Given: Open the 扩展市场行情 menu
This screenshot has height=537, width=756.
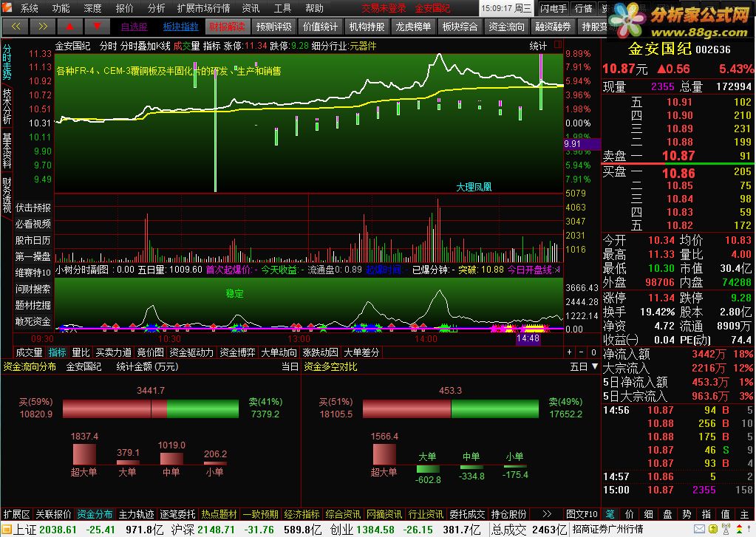Looking at the screenshot, I should pos(203,8).
